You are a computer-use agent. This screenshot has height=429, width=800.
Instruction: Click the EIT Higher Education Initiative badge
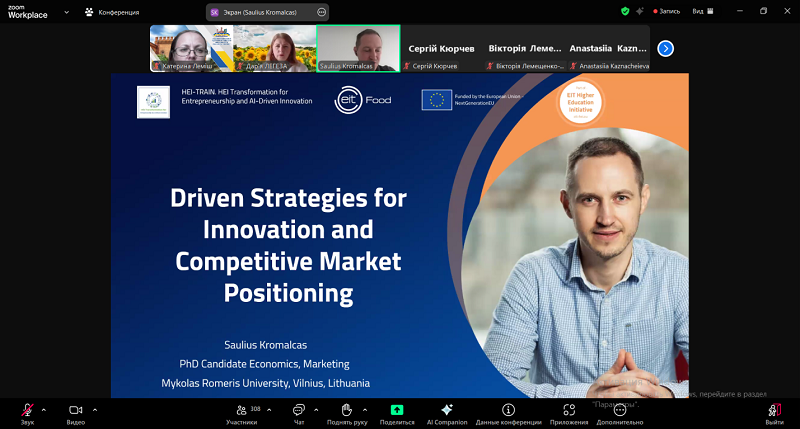coord(580,103)
